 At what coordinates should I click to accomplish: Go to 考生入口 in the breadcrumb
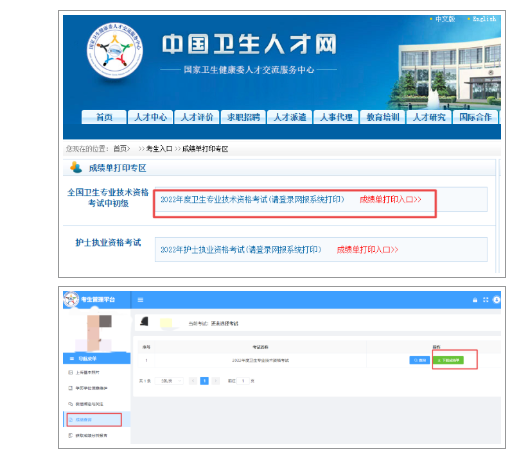pyautogui.click(x=159, y=149)
